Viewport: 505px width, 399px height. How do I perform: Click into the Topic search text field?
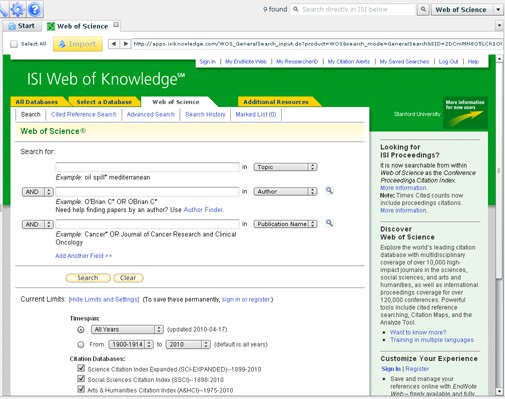(x=147, y=167)
